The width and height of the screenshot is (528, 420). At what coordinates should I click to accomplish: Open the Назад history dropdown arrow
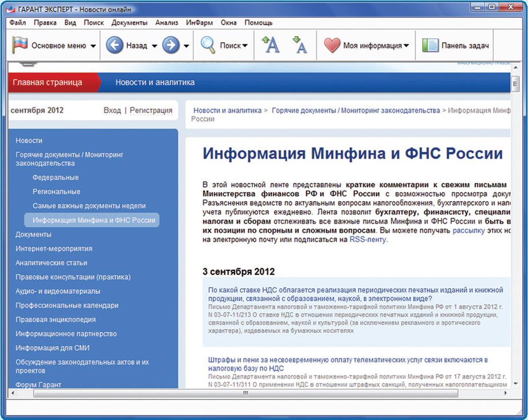(154, 46)
